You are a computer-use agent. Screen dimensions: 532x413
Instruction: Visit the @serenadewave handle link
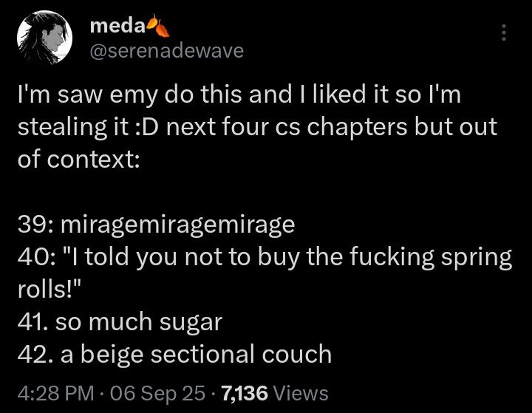coord(166,51)
